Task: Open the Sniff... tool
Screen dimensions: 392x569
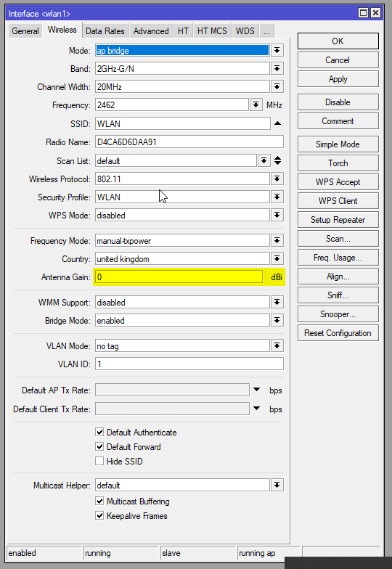Action: click(x=338, y=295)
